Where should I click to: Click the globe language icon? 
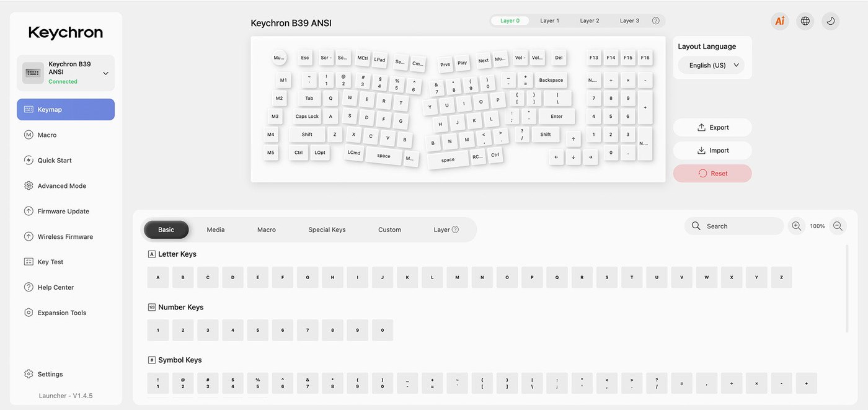(x=805, y=21)
